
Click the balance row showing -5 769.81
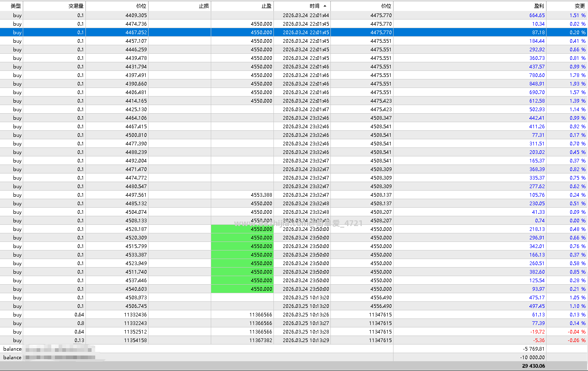click(x=294, y=349)
